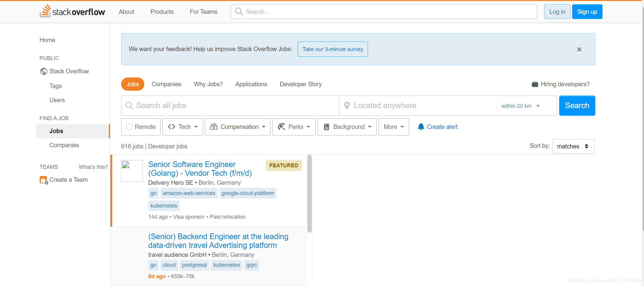The width and height of the screenshot is (644, 286).
Task: Click the FEATURED badge
Action: (x=284, y=166)
